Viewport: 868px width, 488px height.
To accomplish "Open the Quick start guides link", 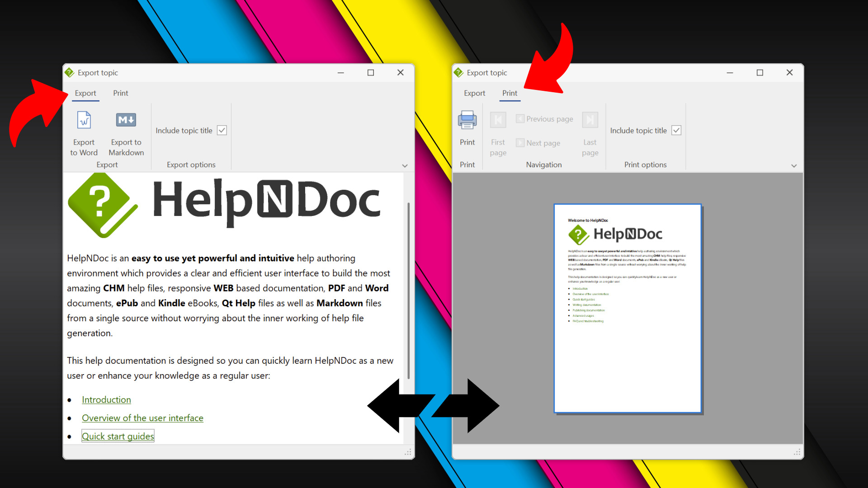I will click(118, 436).
